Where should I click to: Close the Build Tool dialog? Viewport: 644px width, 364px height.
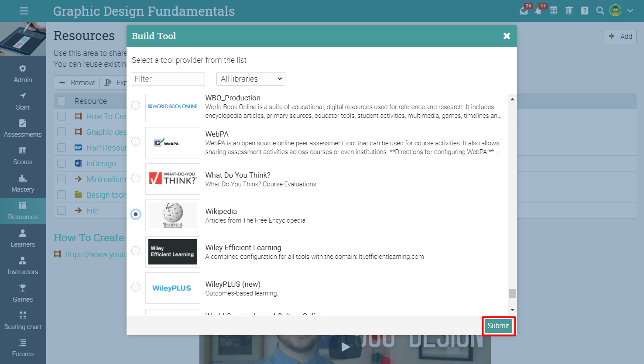507,36
